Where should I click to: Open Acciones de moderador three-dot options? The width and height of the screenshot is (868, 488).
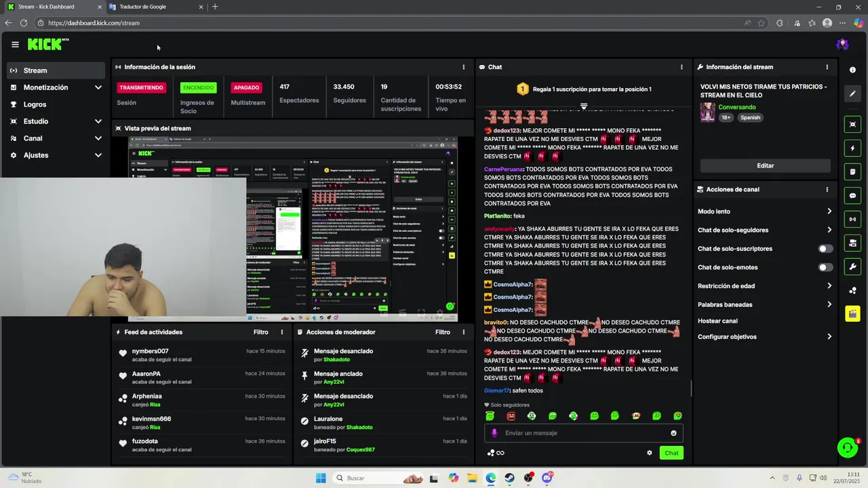[x=464, y=332]
